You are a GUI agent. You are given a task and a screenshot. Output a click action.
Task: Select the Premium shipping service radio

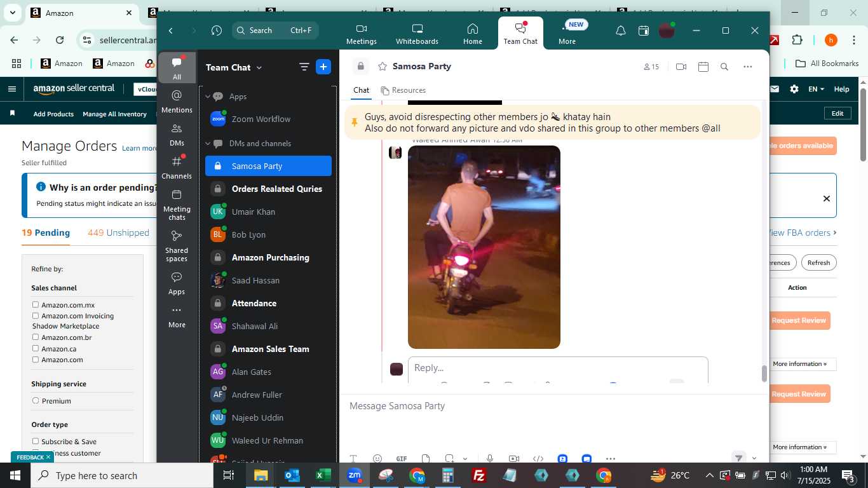point(36,401)
